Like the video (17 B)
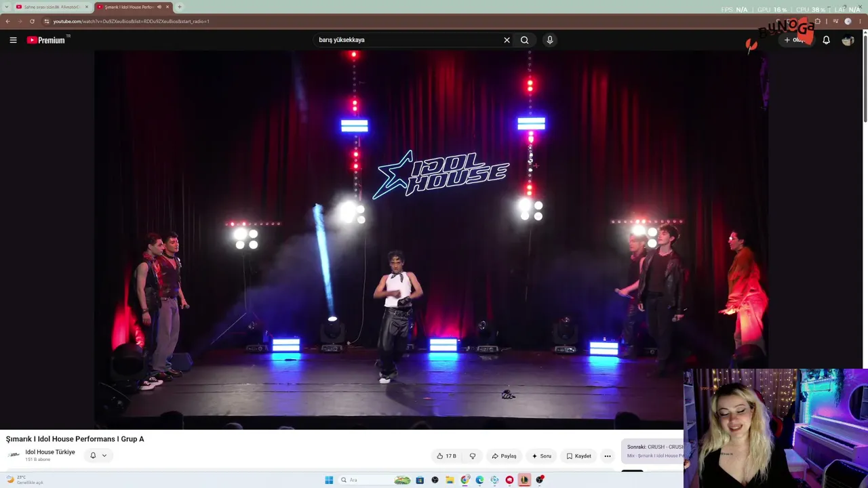The width and height of the screenshot is (868, 488). pyautogui.click(x=446, y=456)
